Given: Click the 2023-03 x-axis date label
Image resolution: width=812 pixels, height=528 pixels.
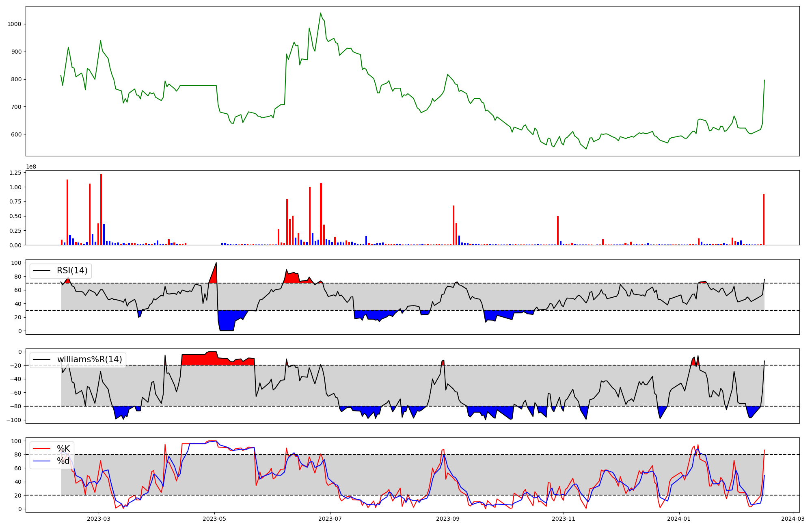Looking at the screenshot, I should [99, 518].
